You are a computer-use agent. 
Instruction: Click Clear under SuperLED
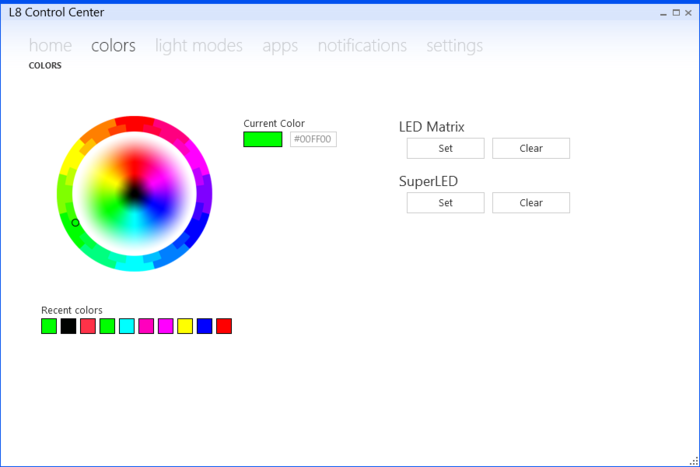coord(531,203)
